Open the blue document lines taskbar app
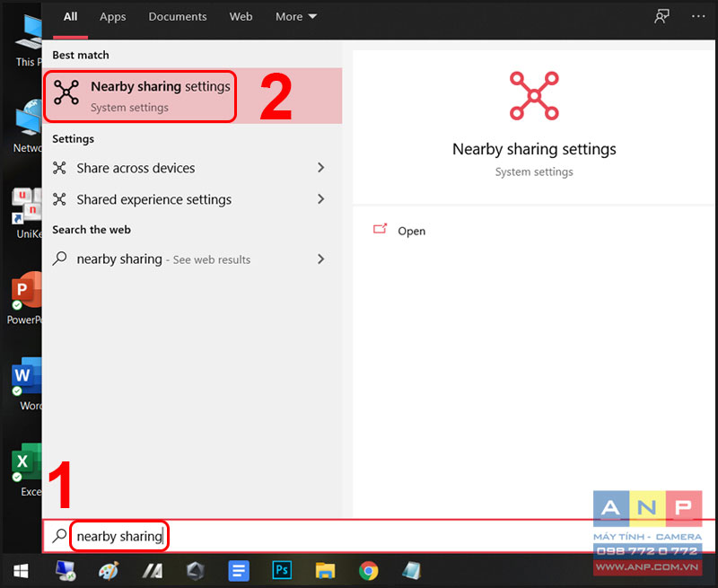This screenshot has width=718, height=588. coord(239,571)
